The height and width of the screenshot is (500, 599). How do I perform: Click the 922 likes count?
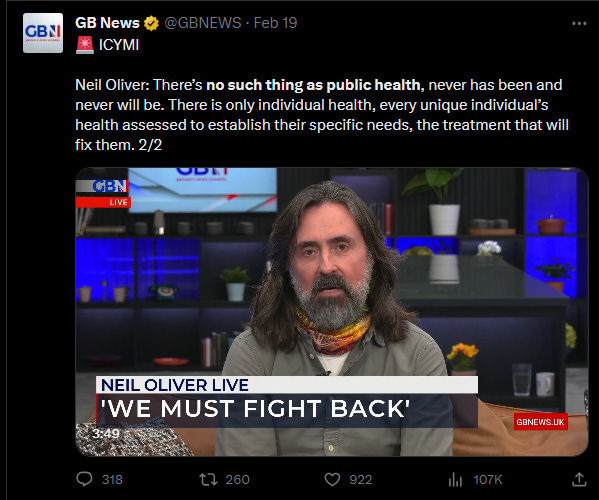[361, 479]
